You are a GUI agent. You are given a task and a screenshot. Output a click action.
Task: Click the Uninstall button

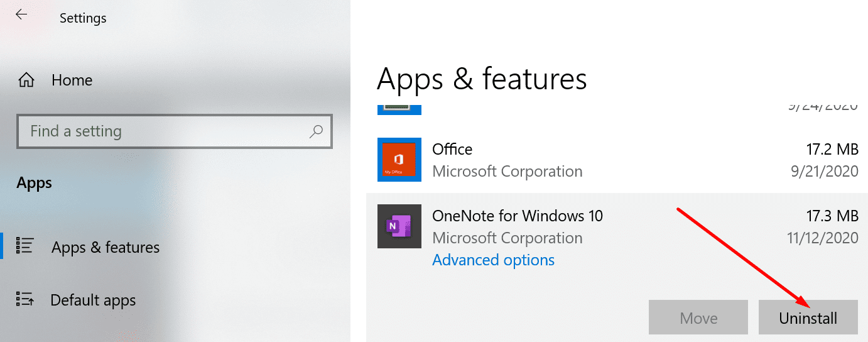[x=808, y=317]
